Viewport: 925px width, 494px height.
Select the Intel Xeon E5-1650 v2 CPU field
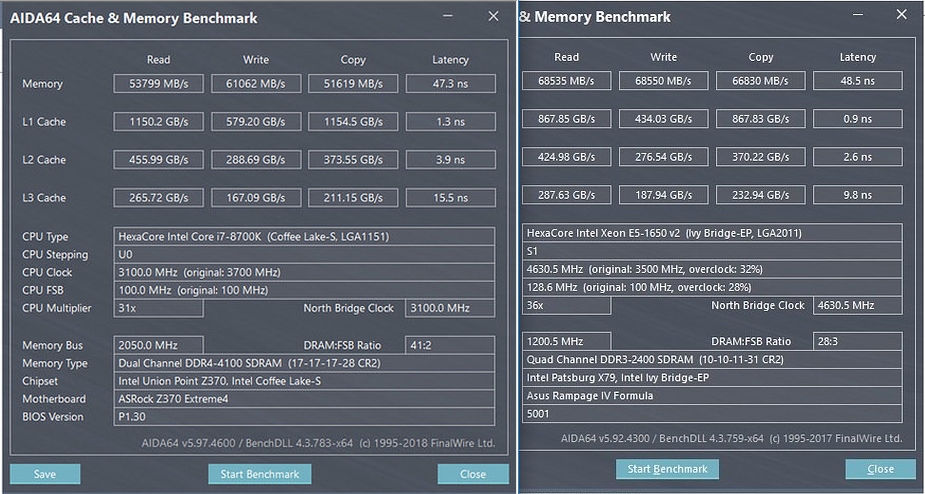[x=712, y=233]
